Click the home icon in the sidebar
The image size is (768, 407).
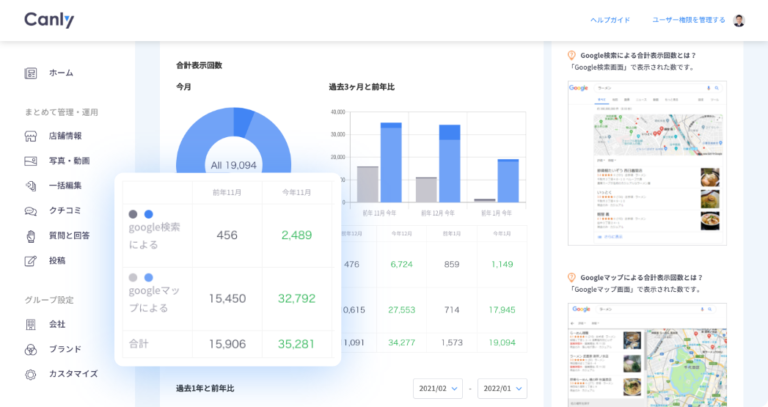pyautogui.click(x=31, y=73)
